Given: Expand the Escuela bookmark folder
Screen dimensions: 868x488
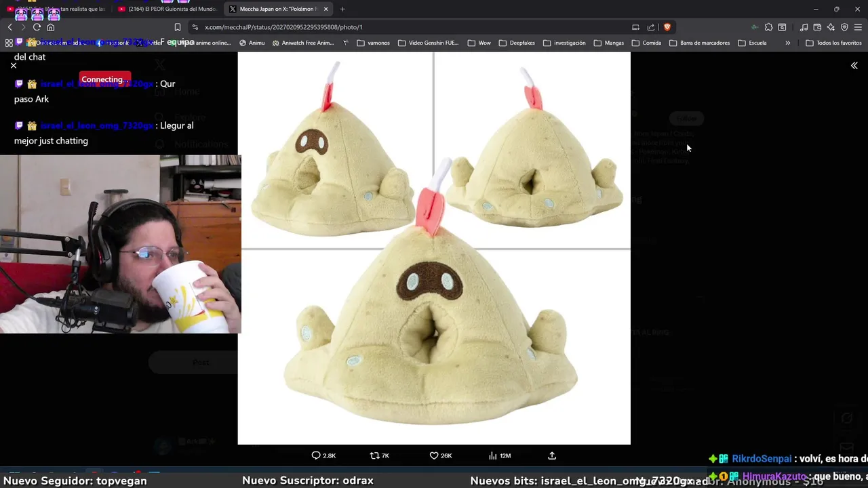Looking at the screenshot, I should [752, 43].
